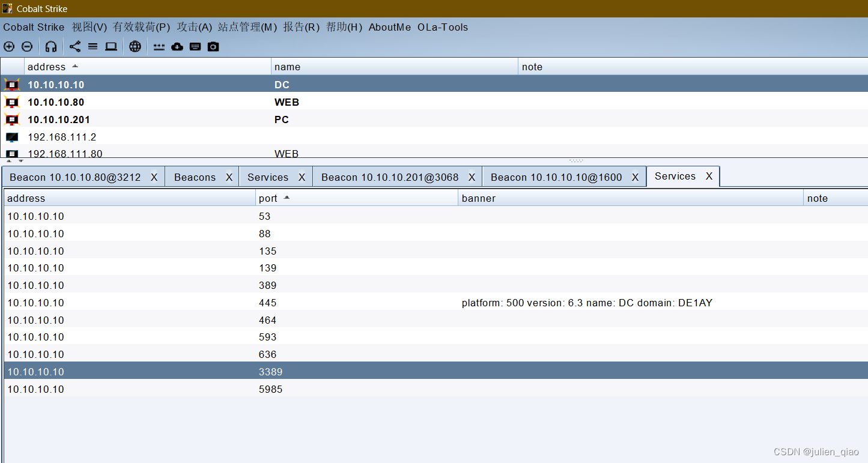The height and width of the screenshot is (463, 868).
Task: Select service row with port 389
Action: tap(436, 285)
